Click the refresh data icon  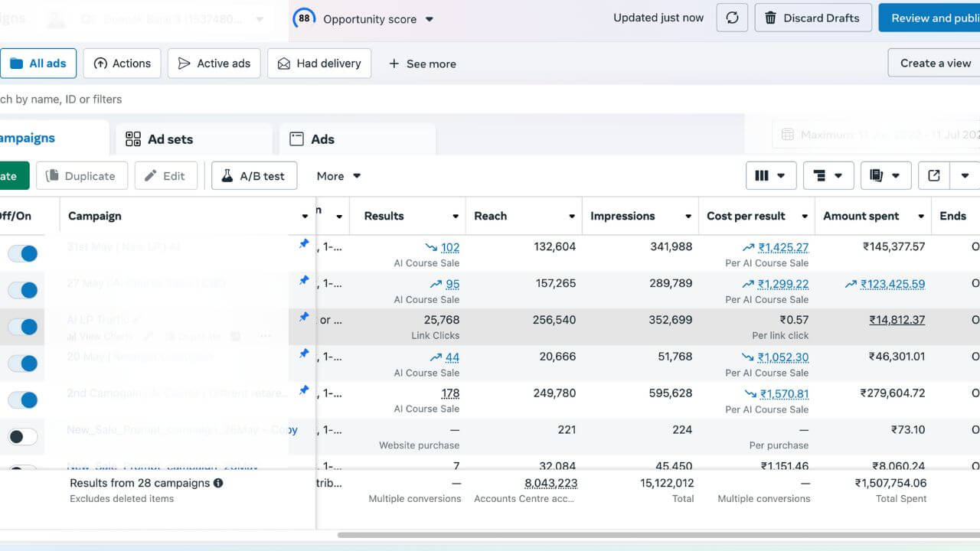tap(732, 18)
